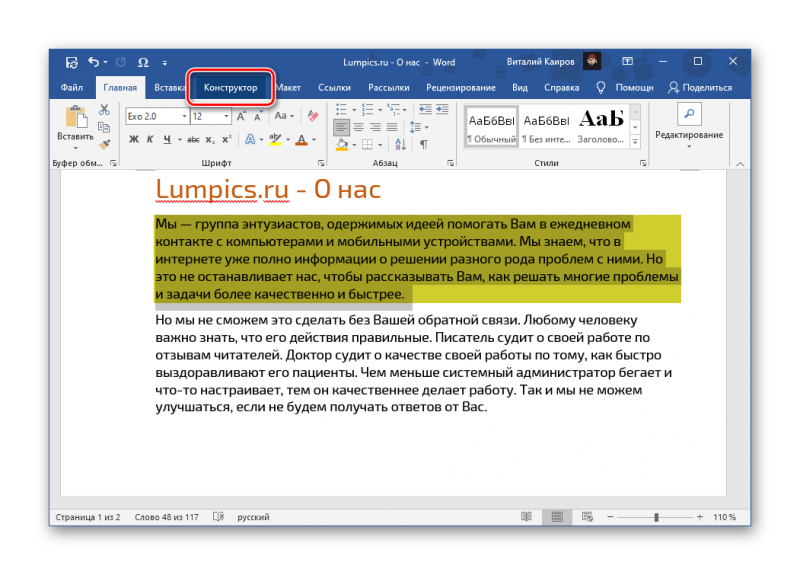Toggle the show paragraph marks ¶ icon
This screenshot has width=800, height=575.
click(424, 145)
